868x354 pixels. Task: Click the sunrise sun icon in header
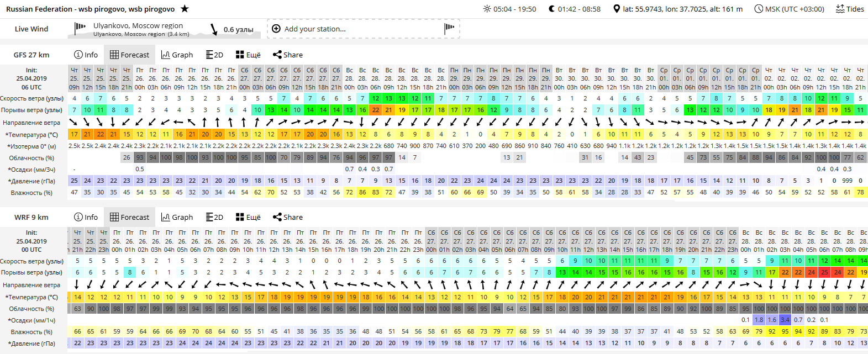click(487, 9)
